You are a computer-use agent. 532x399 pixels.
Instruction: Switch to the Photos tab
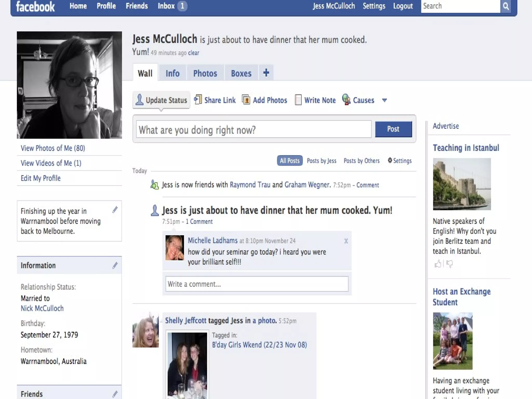205,74
